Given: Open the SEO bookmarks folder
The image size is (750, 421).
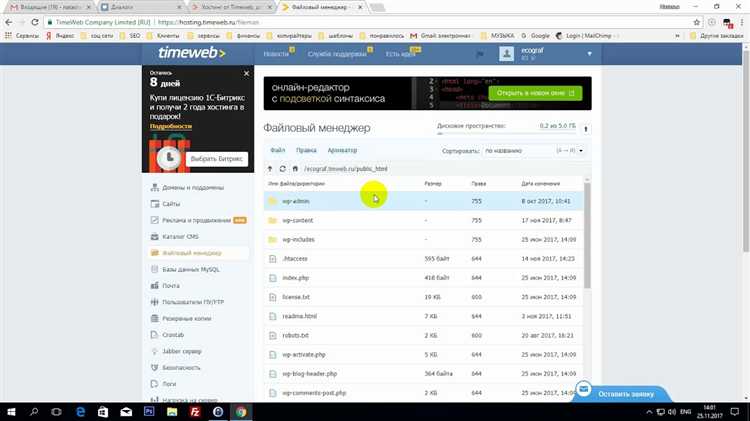Looking at the screenshot, I should [130, 36].
